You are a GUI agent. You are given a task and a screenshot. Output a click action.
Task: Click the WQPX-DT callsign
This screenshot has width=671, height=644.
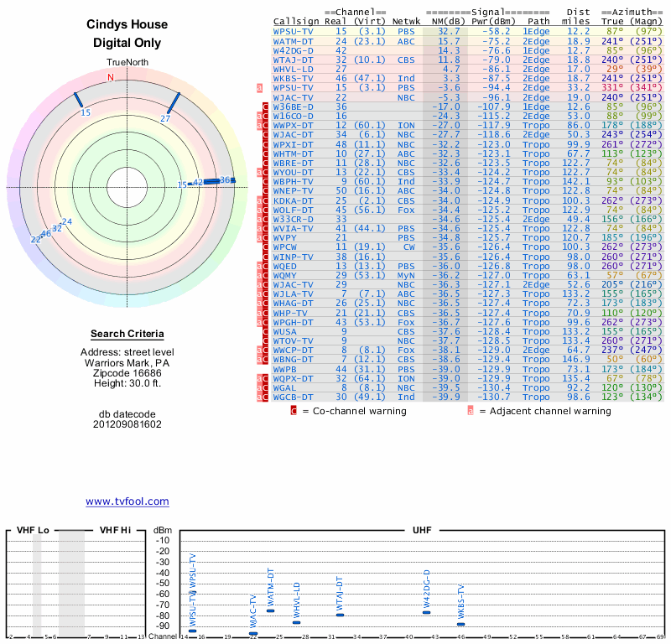point(293,378)
